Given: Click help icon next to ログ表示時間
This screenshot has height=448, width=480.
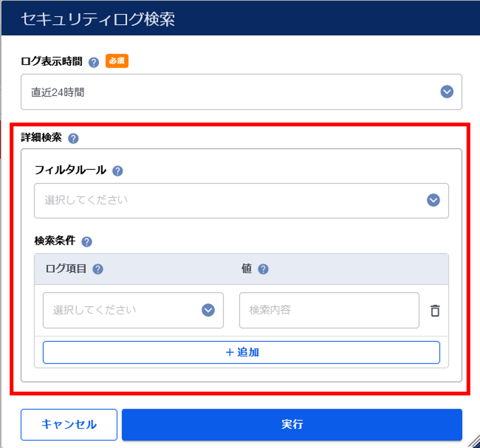Looking at the screenshot, I should 94,63.
